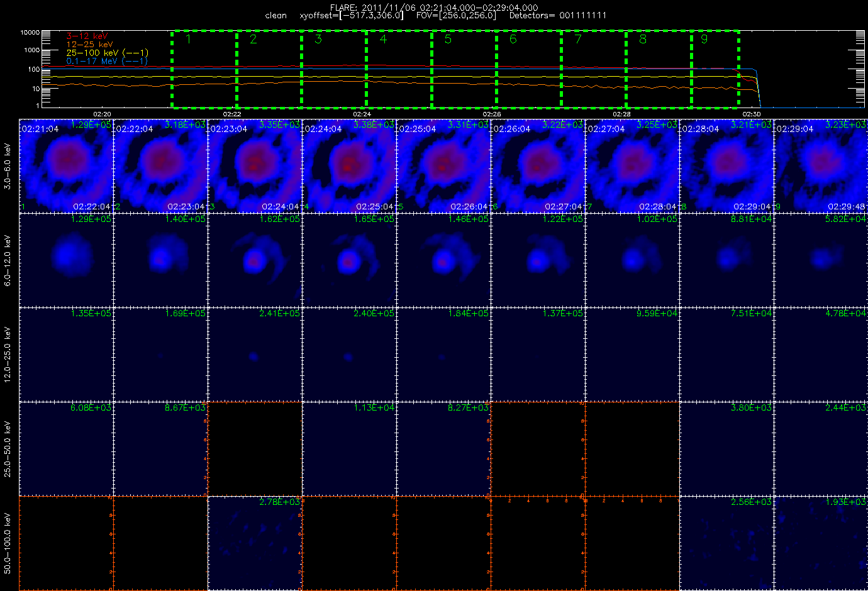Viewport: 868px width, 591px height.
Task: Pick the 50.0-100.0 keV image labeled 1.93E+03
Action: click(821, 543)
